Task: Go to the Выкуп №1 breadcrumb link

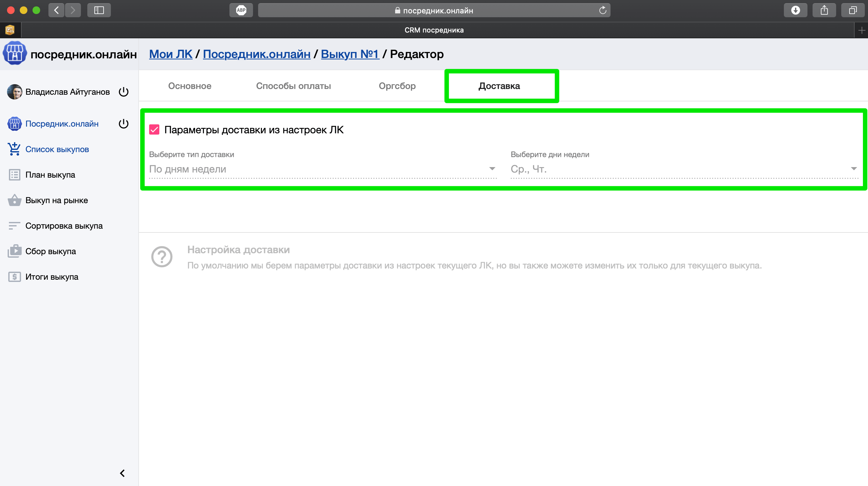Action: pyautogui.click(x=350, y=54)
